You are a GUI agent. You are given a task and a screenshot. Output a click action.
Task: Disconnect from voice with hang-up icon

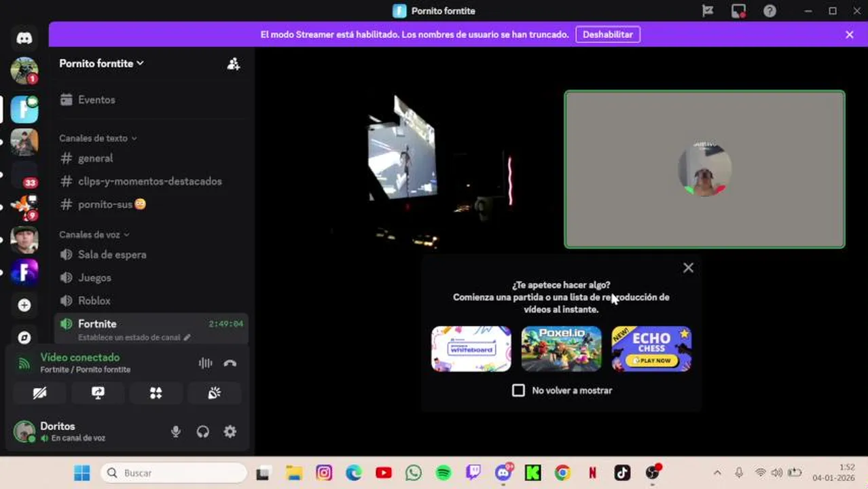pos(230,363)
